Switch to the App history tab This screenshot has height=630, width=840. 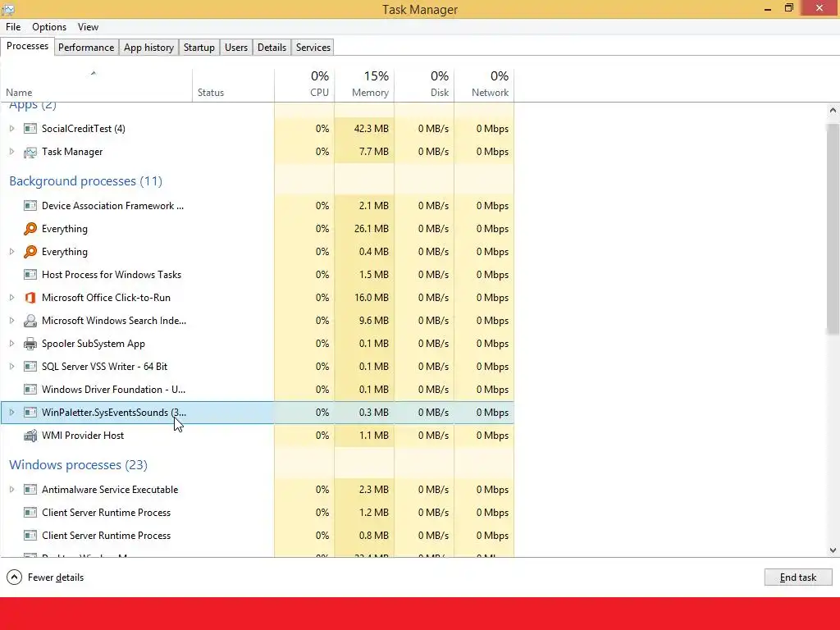click(149, 47)
